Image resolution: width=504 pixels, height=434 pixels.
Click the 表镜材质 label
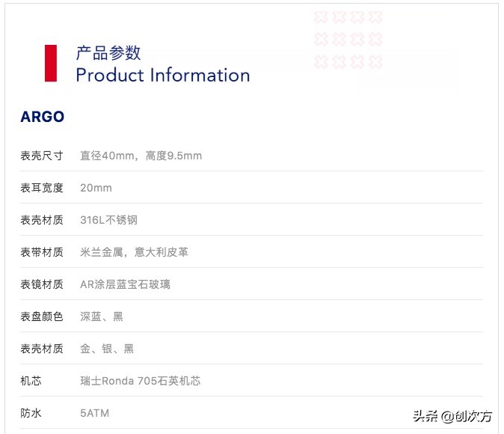click(42, 284)
